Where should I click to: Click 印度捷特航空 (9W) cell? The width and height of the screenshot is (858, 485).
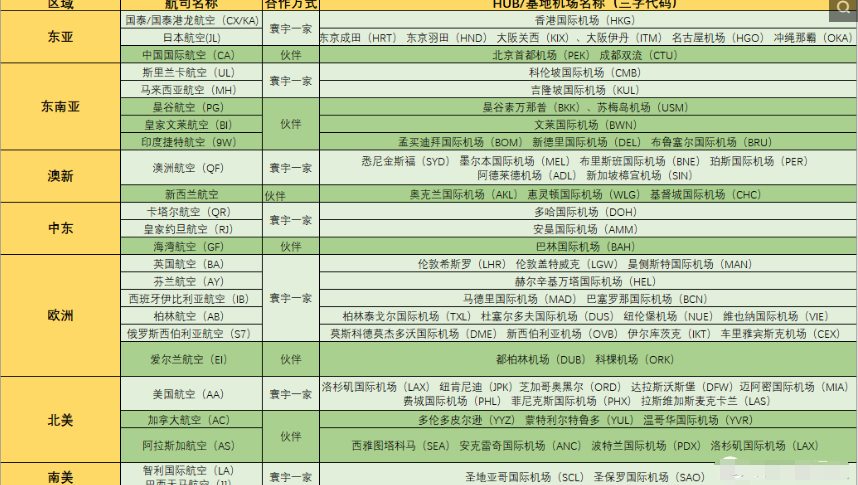click(x=192, y=142)
